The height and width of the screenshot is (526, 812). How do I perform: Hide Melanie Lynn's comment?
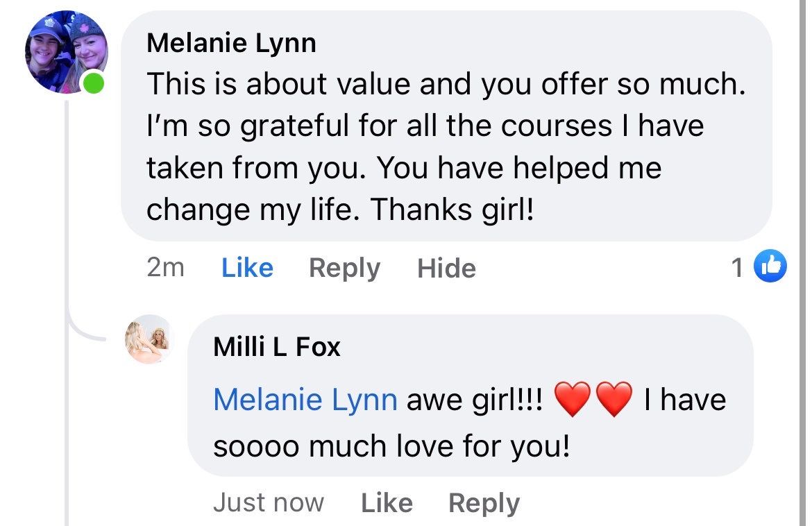click(x=446, y=268)
